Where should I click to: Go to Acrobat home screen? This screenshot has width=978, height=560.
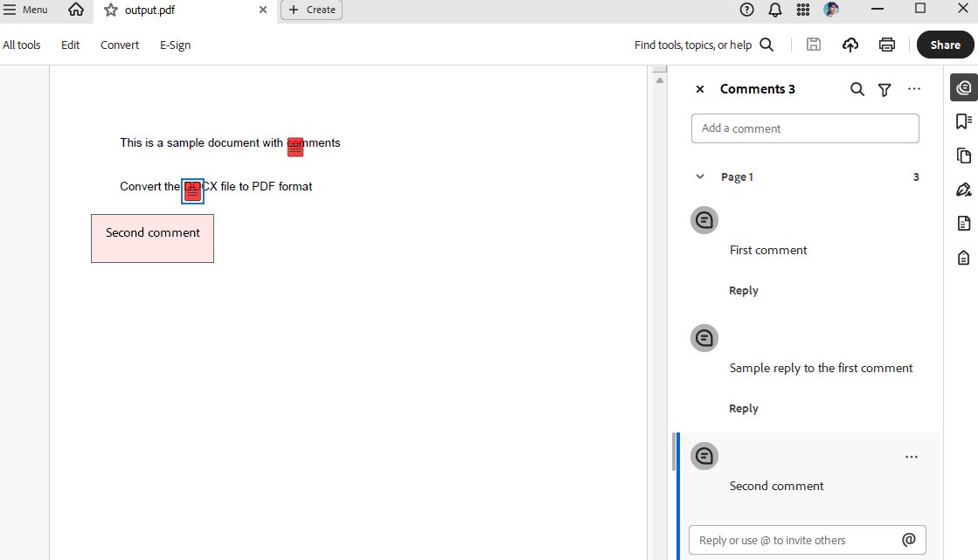(76, 11)
